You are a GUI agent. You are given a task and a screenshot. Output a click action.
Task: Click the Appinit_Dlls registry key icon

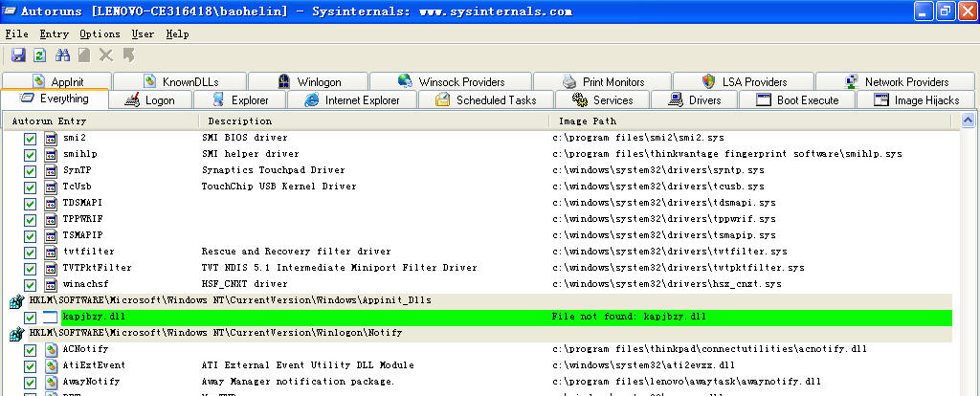tap(16, 301)
